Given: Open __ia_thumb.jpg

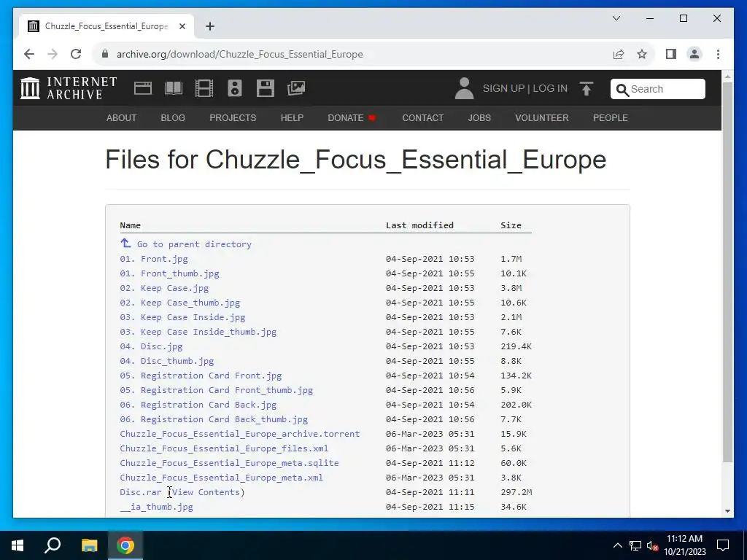Looking at the screenshot, I should (x=156, y=507).
